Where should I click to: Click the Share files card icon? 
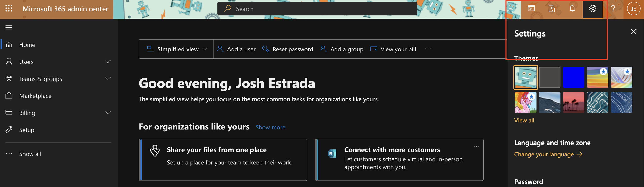(155, 151)
